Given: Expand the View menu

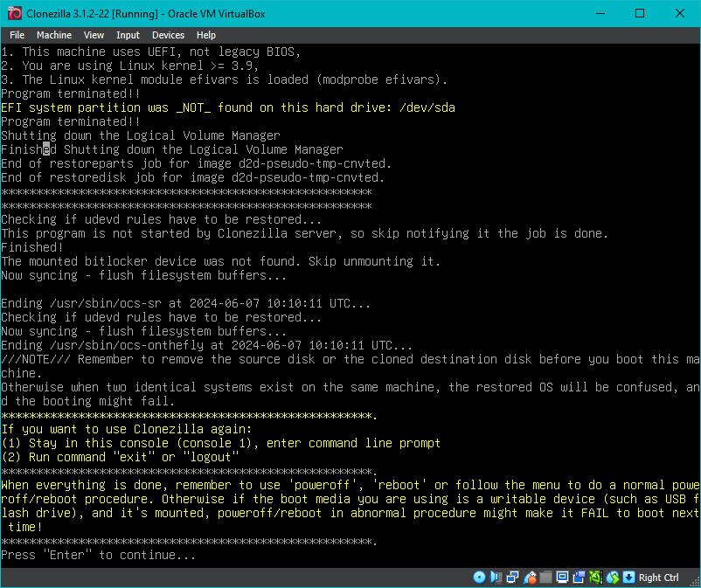Looking at the screenshot, I should click(94, 35).
